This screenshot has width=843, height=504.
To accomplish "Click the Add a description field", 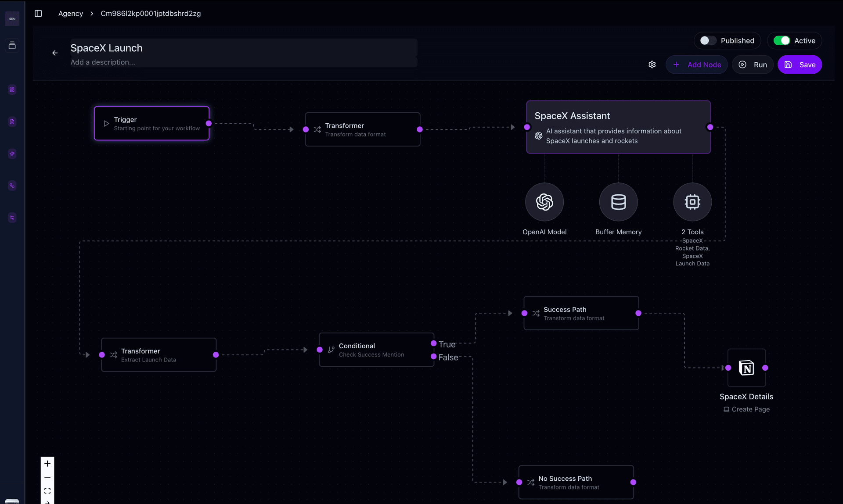I will (103, 62).
